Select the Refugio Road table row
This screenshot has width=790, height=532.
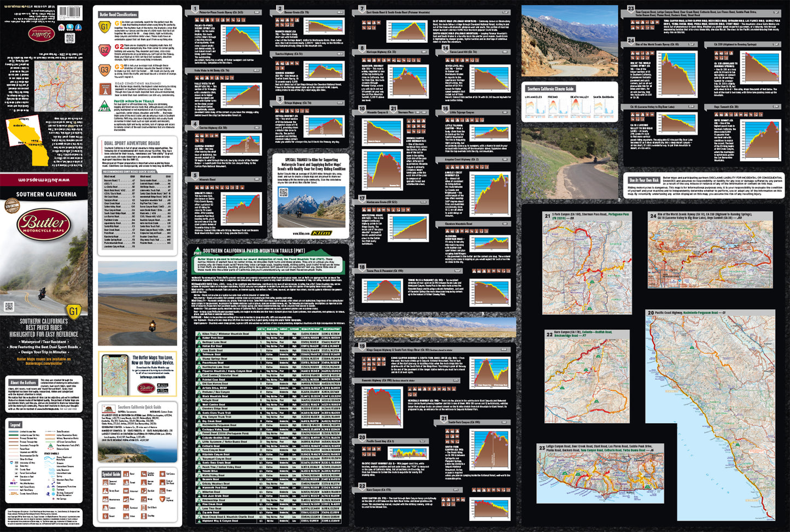[268, 400]
